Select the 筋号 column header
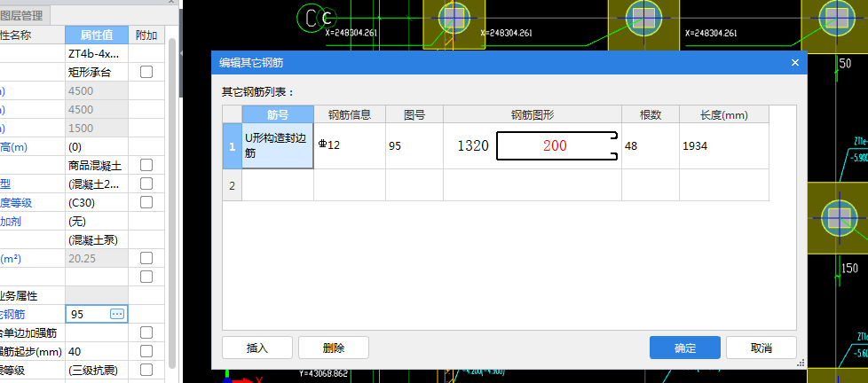Viewport: 868px width, 383px height. pos(278,114)
